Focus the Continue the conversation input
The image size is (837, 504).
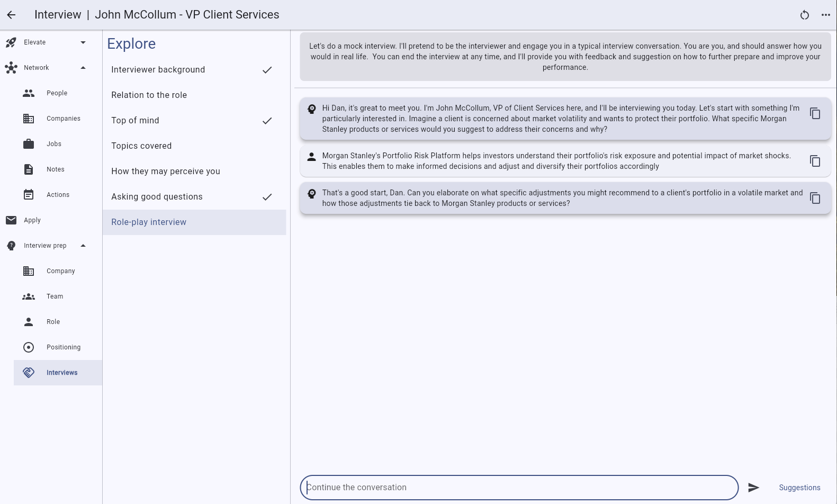(x=519, y=488)
